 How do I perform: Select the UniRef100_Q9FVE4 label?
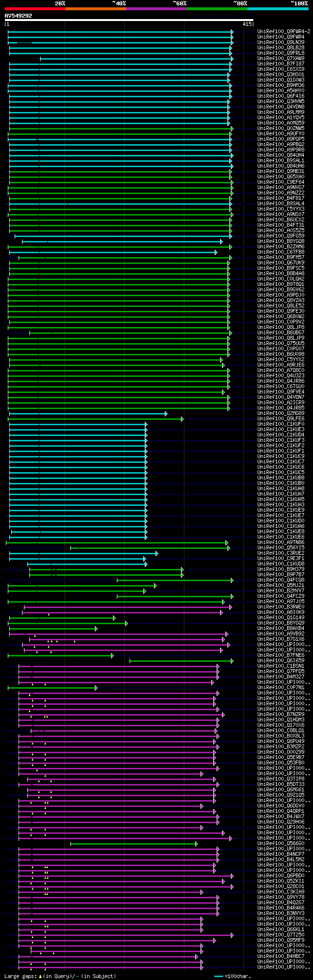click(281, 392)
